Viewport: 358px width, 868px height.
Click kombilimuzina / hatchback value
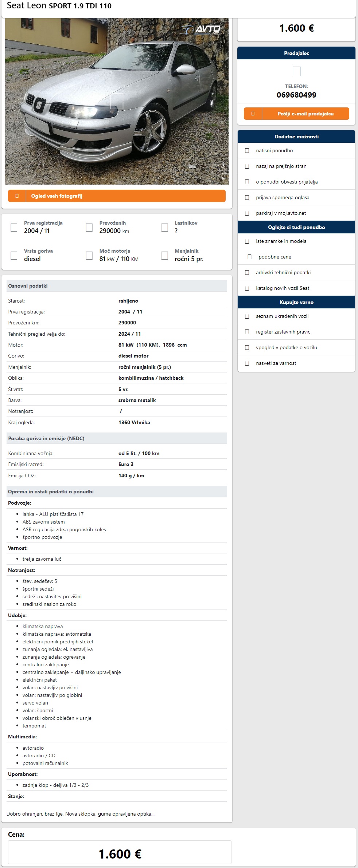coord(151,378)
